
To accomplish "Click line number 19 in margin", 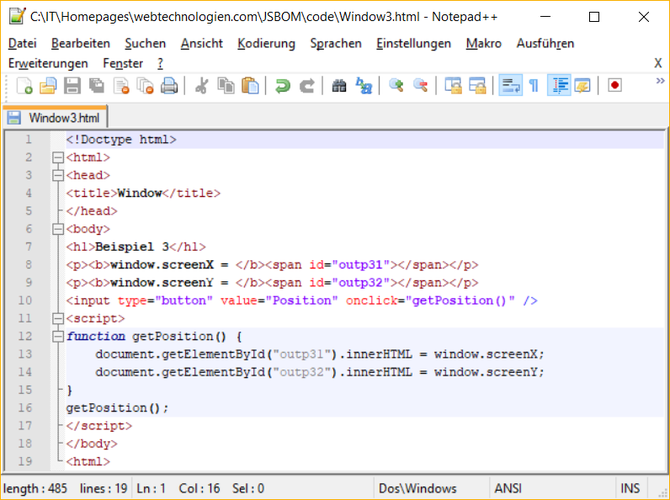I will click(x=25, y=462).
